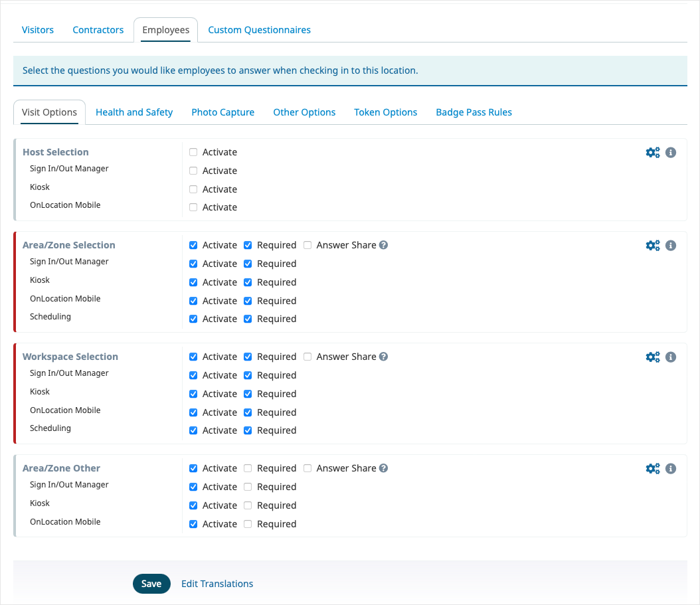This screenshot has width=700, height=605.
Task: Activate Host Selection for Sign In/Out Manager
Action: (193, 171)
